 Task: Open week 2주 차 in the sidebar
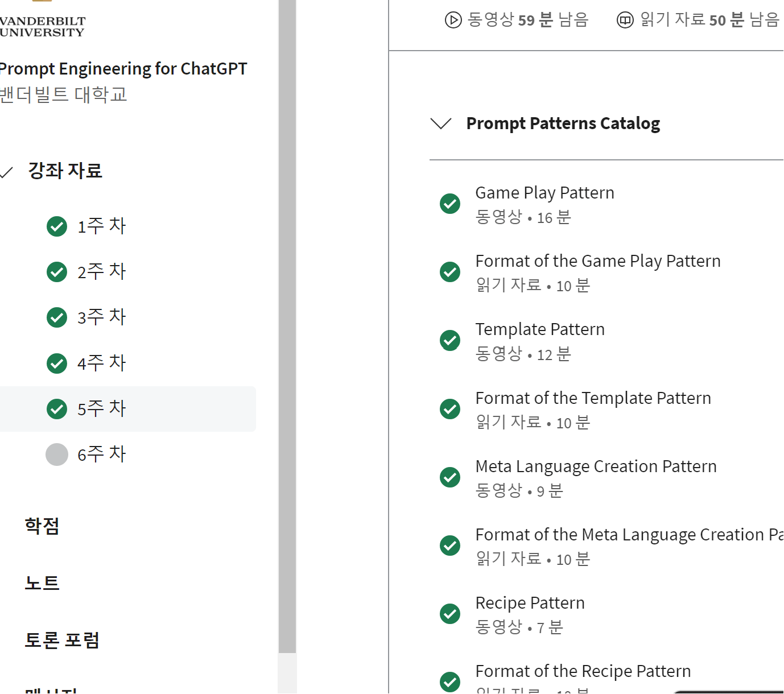(101, 272)
